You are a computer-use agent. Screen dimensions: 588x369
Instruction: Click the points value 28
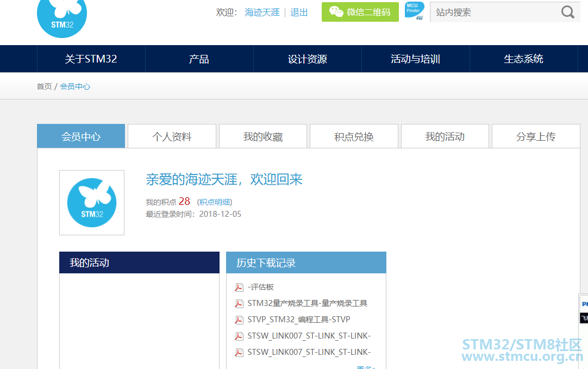pos(184,202)
